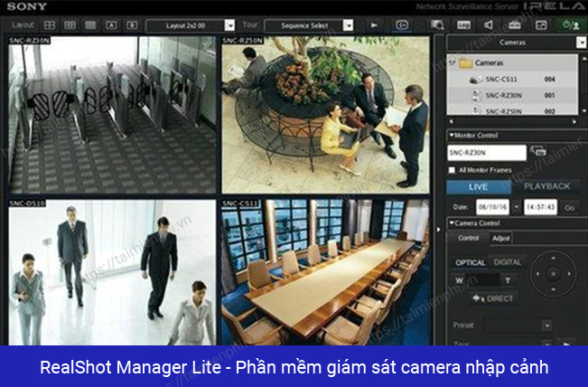This screenshot has height=387, width=588.
Task: Collapse the Cameras folder tree node
Action: pos(452,62)
